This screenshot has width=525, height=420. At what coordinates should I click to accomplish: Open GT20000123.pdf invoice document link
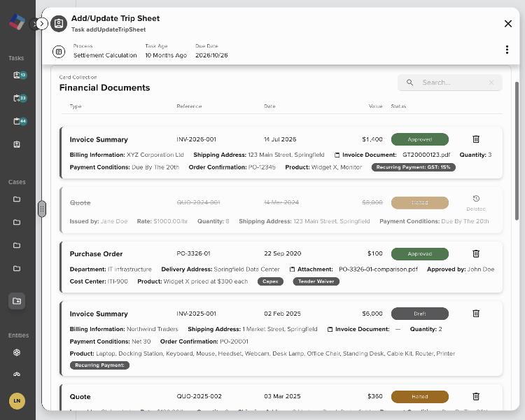click(x=426, y=155)
